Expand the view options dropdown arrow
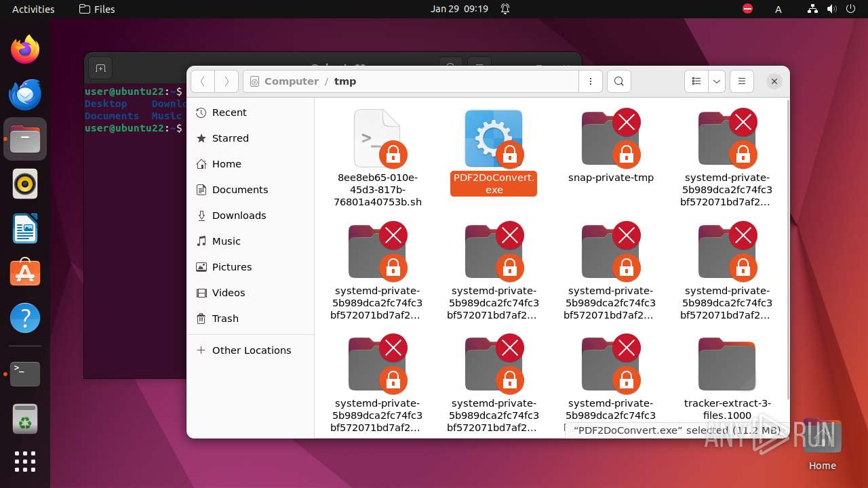Screen dimensions: 868x488 [717, 81]
